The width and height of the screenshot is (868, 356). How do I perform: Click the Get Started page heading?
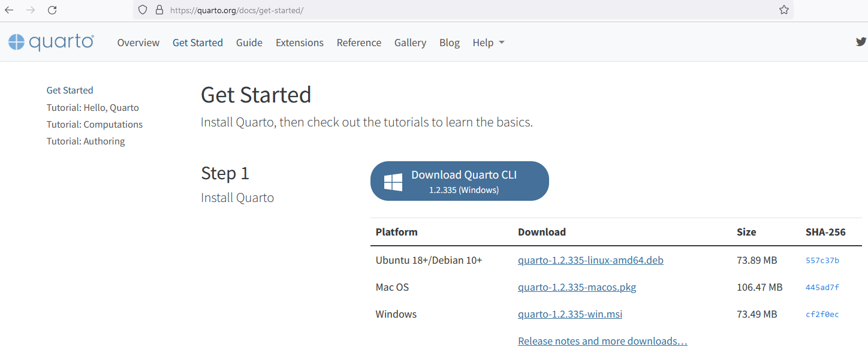[x=256, y=95]
